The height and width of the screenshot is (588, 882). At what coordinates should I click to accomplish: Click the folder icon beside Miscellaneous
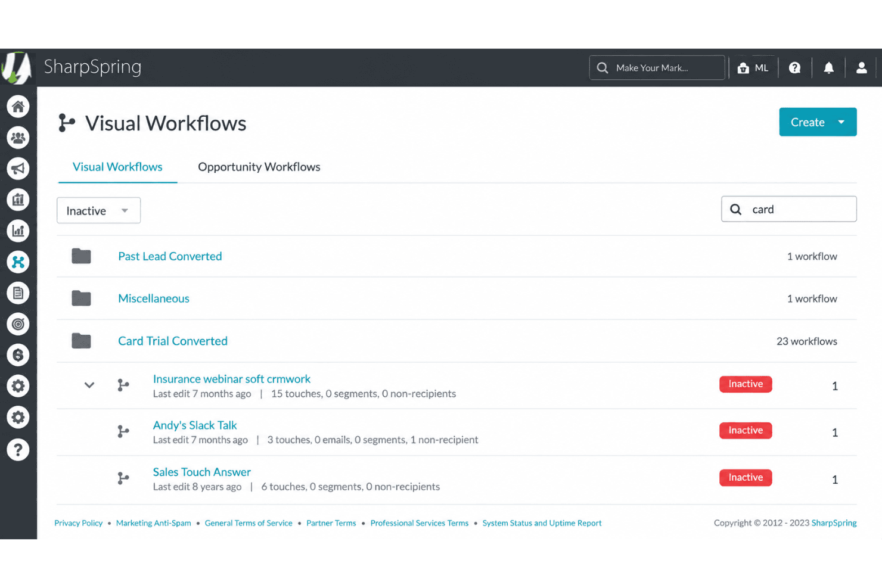click(x=81, y=298)
